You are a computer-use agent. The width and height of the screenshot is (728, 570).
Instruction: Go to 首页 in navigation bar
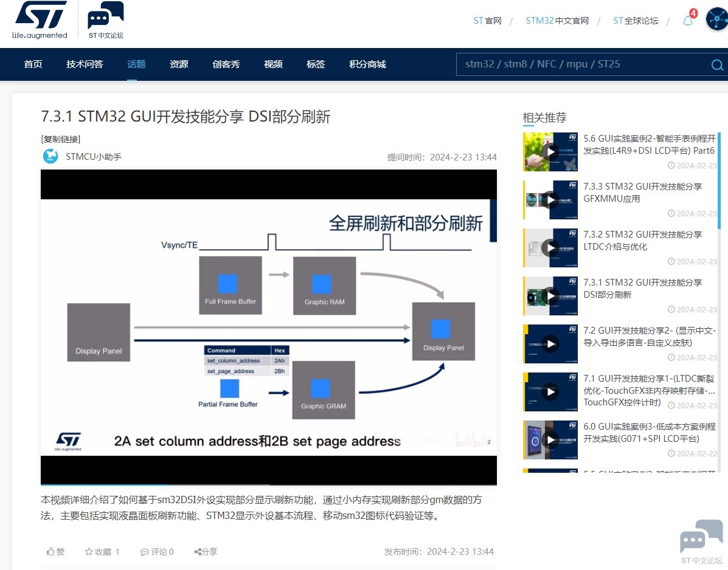point(33,64)
